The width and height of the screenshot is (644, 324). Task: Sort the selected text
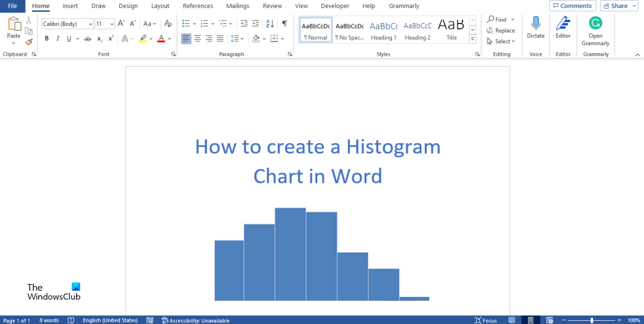pyautogui.click(x=269, y=24)
